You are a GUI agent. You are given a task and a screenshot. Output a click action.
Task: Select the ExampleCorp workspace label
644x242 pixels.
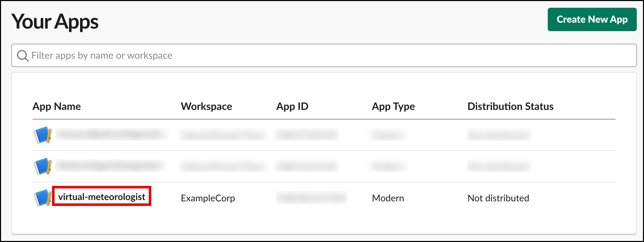(208, 198)
